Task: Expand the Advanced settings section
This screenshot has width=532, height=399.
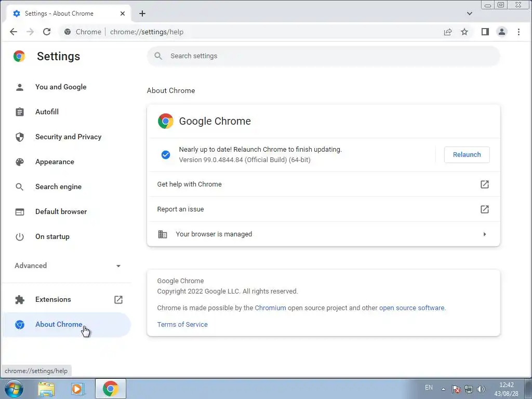Action: [x=66, y=265]
